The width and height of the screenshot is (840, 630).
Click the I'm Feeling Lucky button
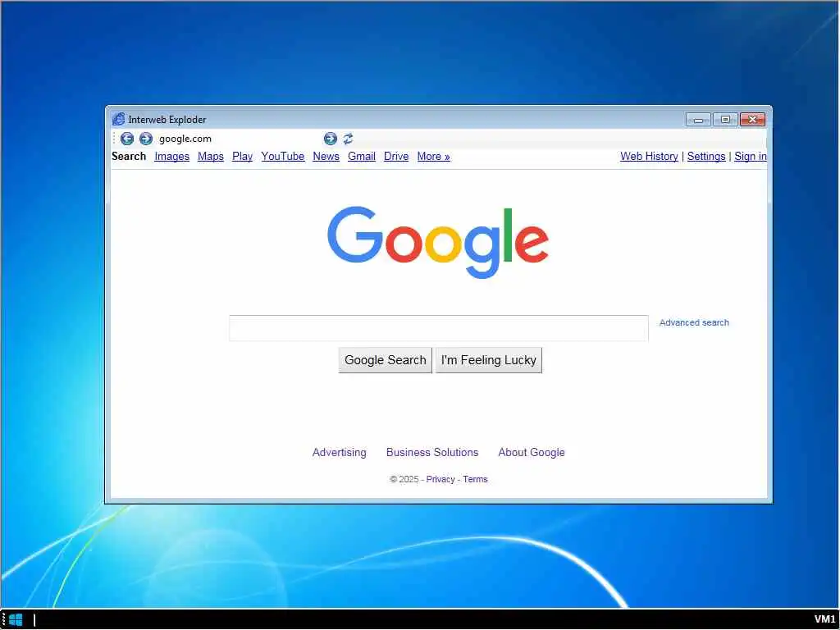(x=489, y=360)
